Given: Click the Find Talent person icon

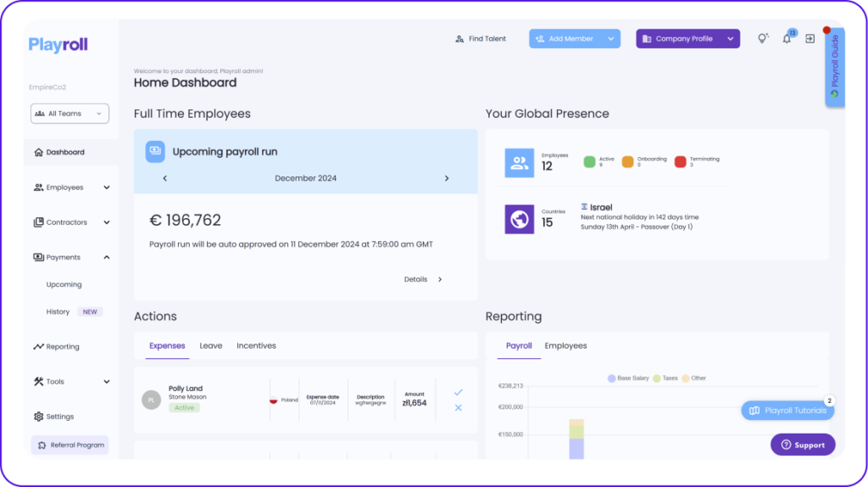Looking at the screenshot, I should click(459, 39).
